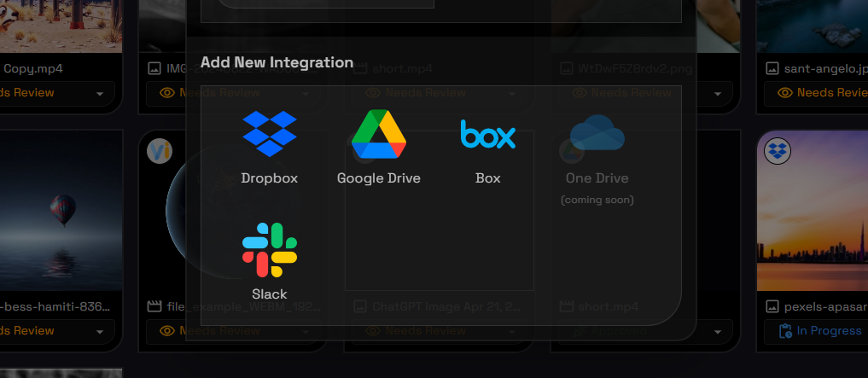
Task: Open the Needs Review dropdown under sant-angelo
Action: click(x=816, y=93)
